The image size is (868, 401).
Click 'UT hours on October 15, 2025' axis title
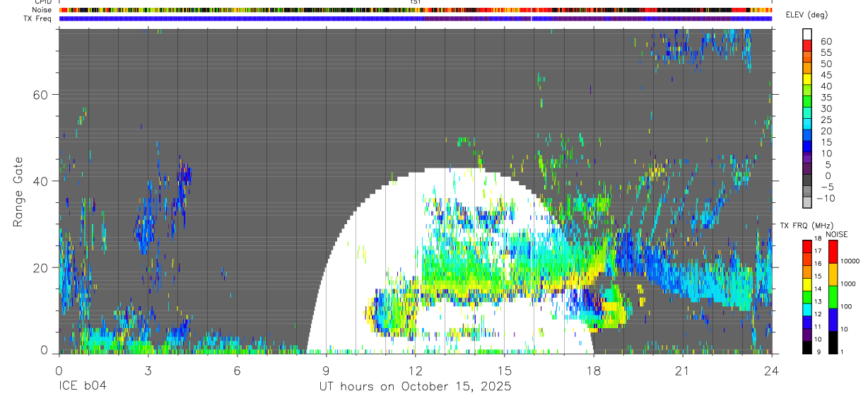point(415,387)
